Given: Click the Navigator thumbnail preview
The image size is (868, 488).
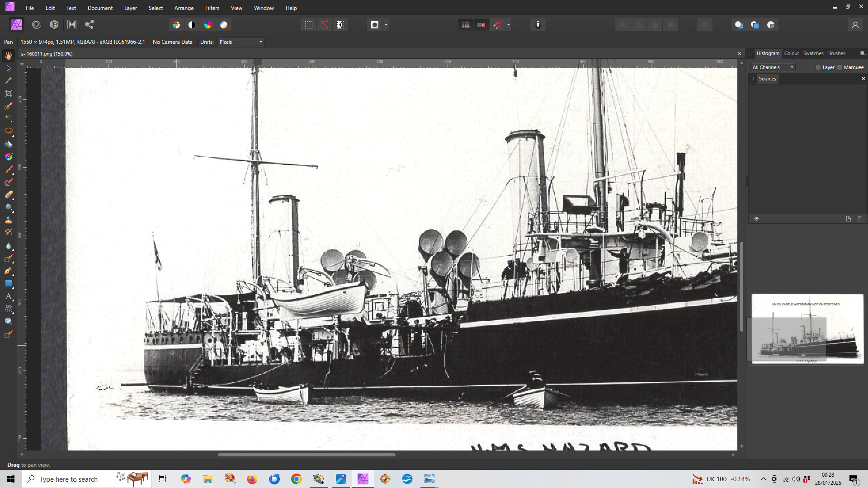Looking at the screenshot, I should tap(807, 328).
